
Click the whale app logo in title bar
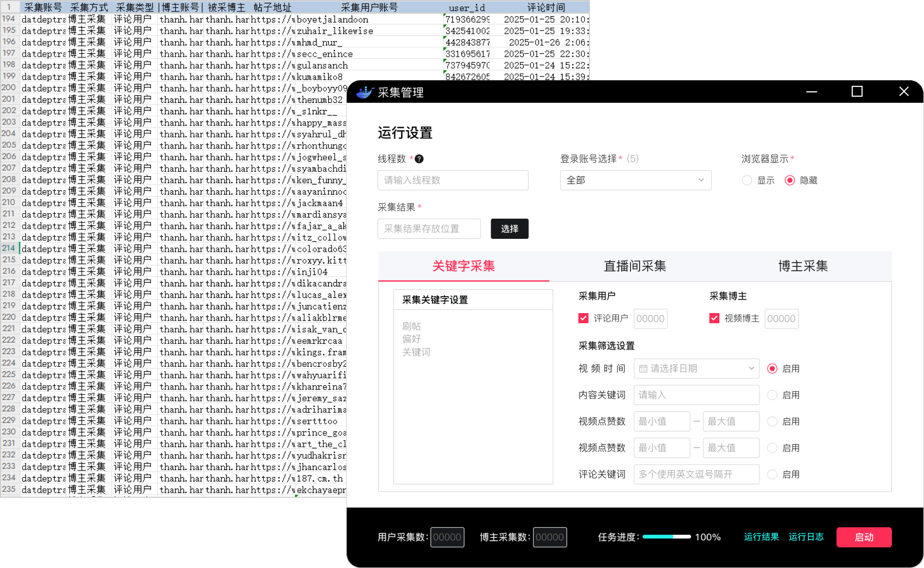pos(365,92)
